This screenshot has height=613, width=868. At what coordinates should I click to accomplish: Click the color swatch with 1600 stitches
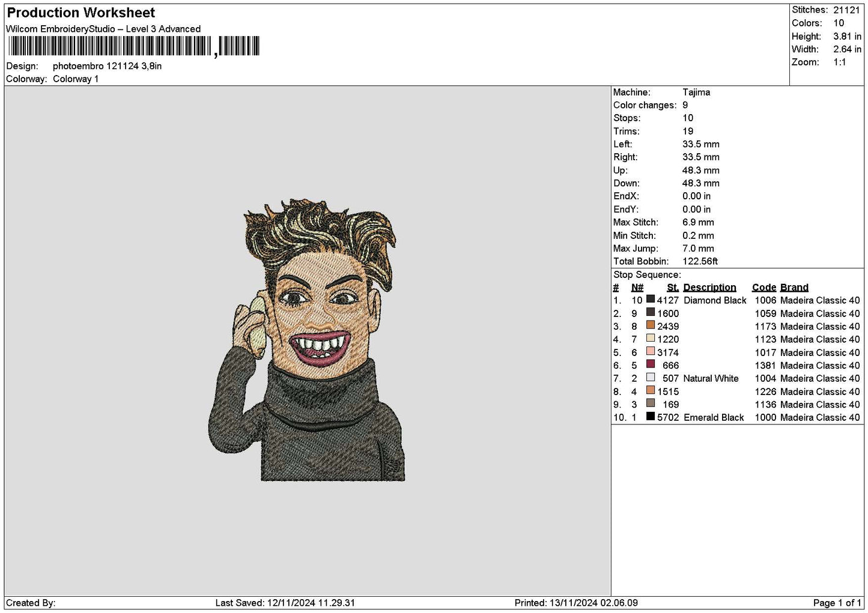click(651, 313)
